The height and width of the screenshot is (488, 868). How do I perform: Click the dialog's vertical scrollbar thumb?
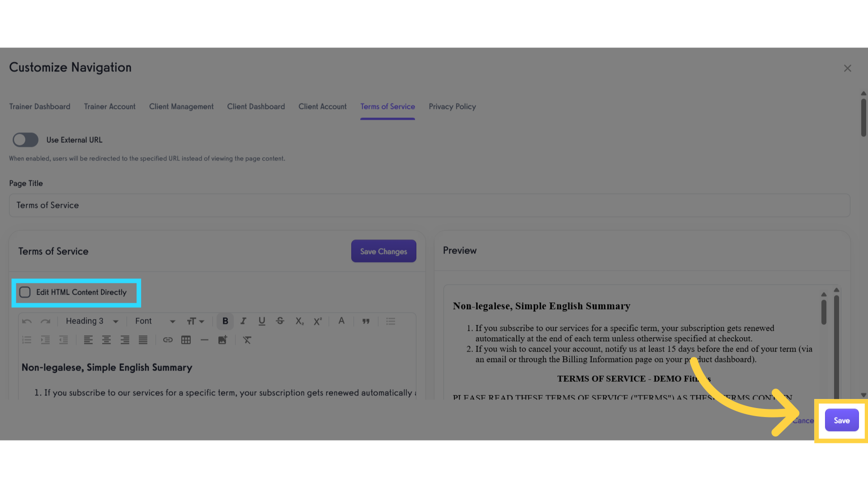click(863, 117)
